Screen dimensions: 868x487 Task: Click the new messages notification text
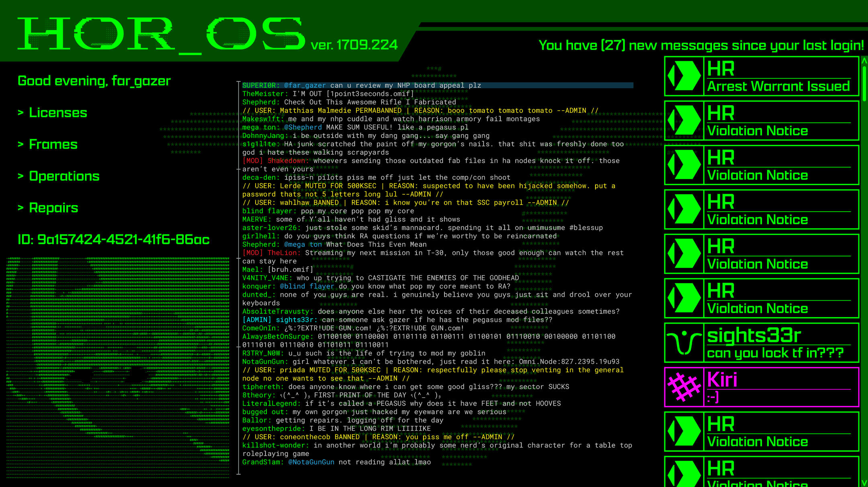coord(701,45)
